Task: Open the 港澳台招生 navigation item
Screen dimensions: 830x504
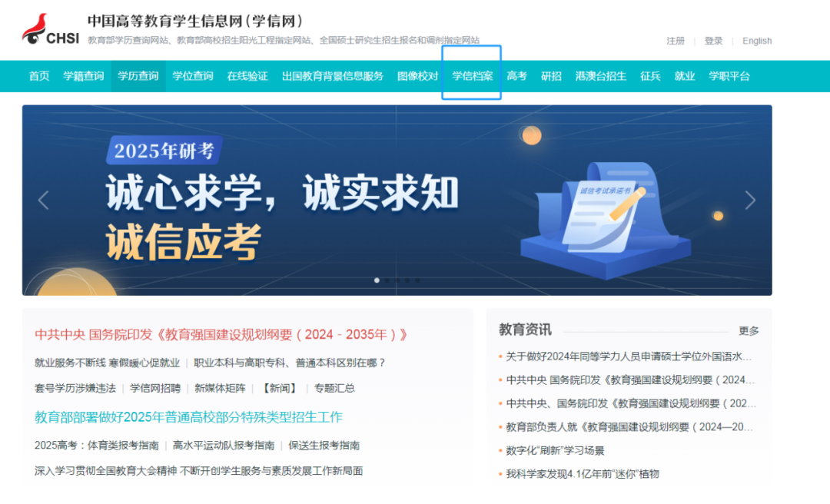Action: [601, 76]
